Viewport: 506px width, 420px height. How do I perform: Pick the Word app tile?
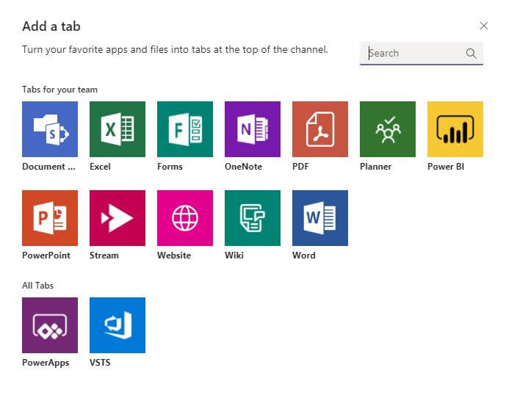pos(320,218)
